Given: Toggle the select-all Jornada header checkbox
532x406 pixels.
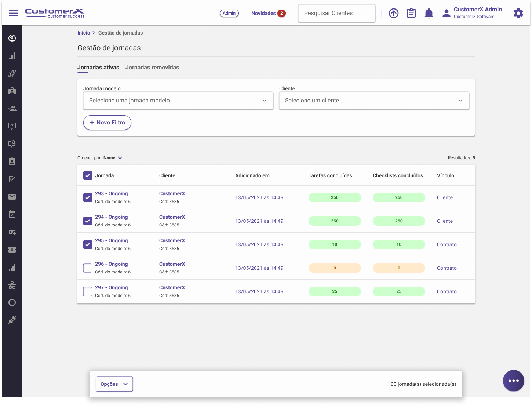Looking at the screenshot, I should [x=88, y=175].
